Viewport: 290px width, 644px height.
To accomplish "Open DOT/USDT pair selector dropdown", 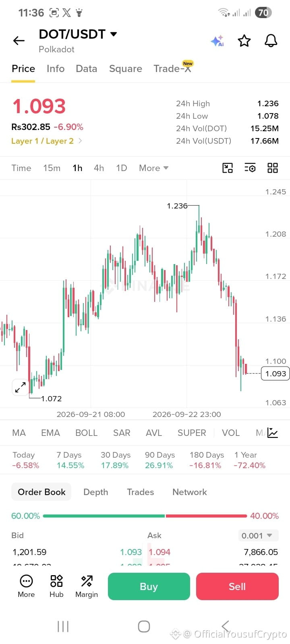I will pos(78,34).
